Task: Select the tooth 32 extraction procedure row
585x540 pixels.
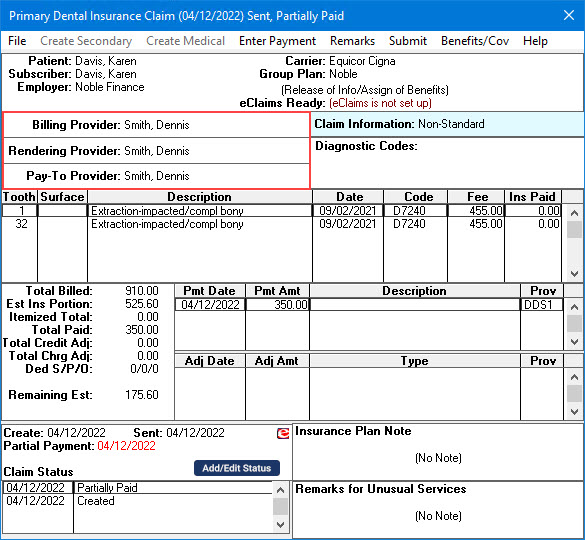Action: coord(281,224)
